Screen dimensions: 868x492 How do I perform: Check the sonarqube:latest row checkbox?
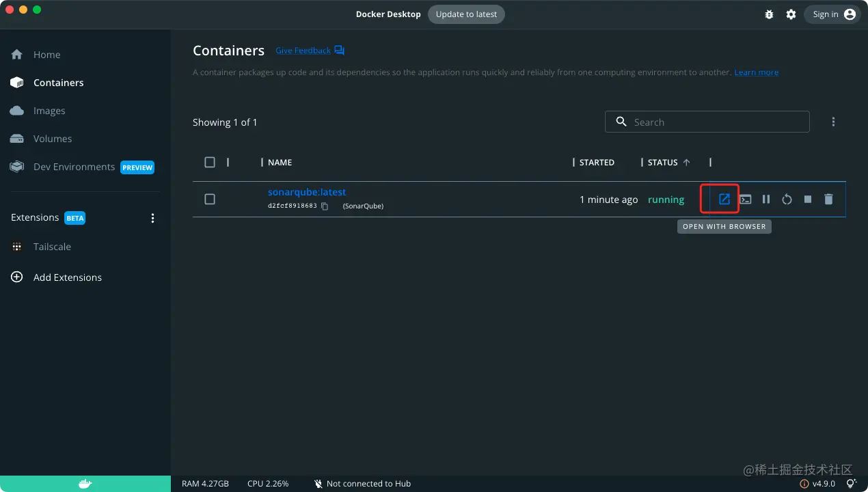[x=210, y=200]
